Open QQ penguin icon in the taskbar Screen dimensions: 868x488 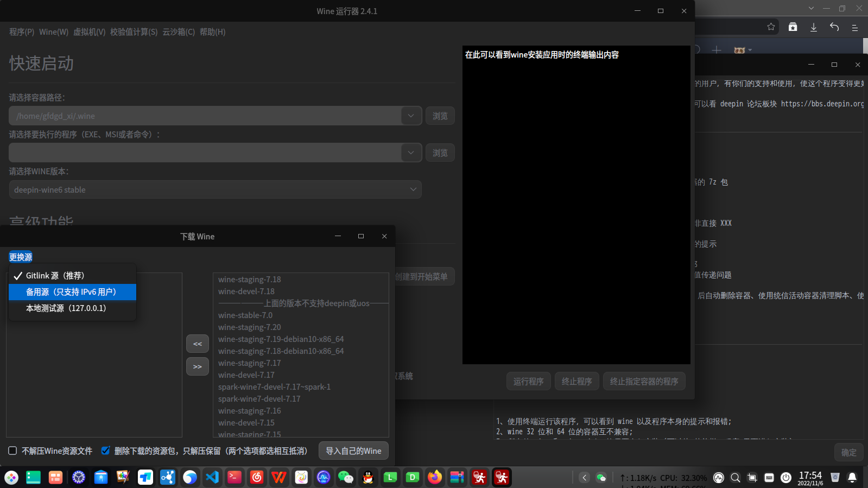368,478
